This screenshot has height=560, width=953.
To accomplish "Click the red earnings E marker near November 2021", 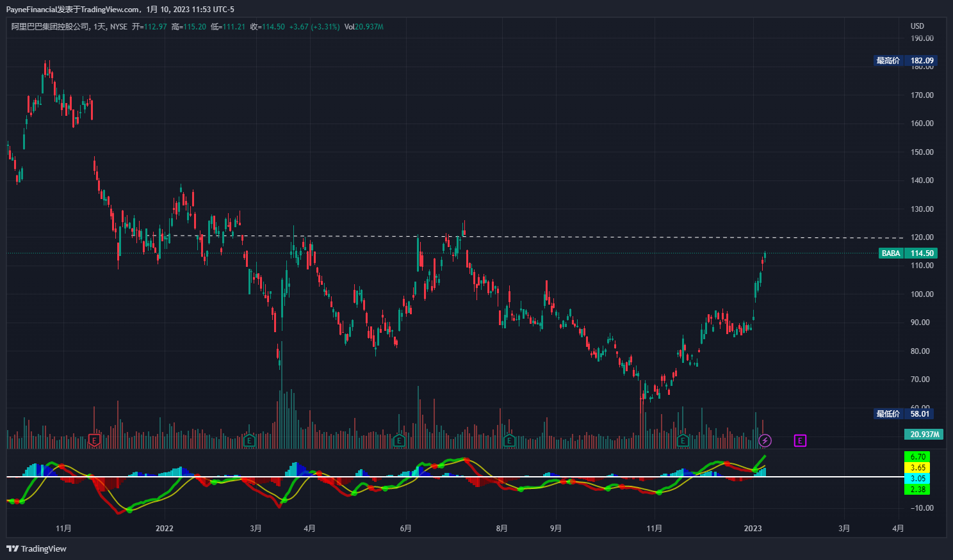I will pos(95,440).
